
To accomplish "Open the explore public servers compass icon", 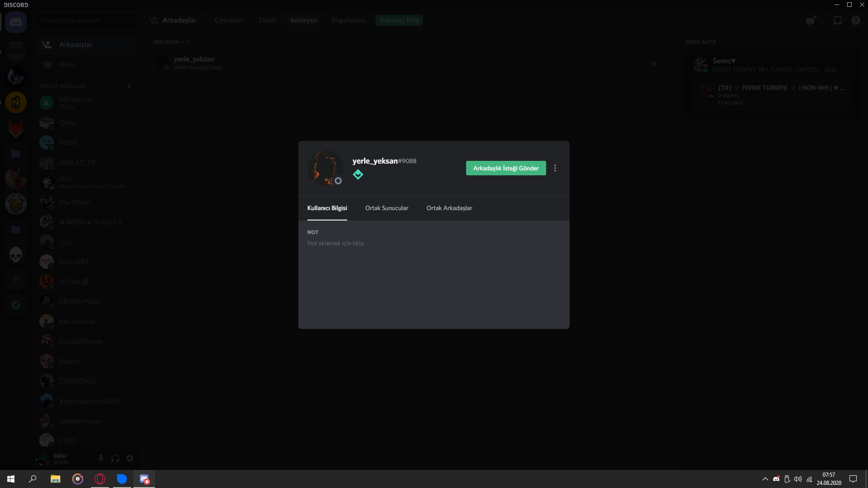I will click(x=16, y=305).
